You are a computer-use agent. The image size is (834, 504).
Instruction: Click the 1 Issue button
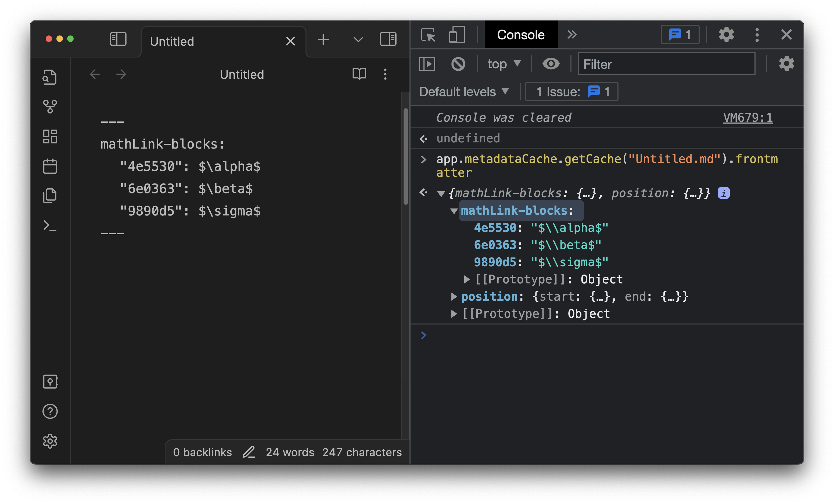(571, 91)
